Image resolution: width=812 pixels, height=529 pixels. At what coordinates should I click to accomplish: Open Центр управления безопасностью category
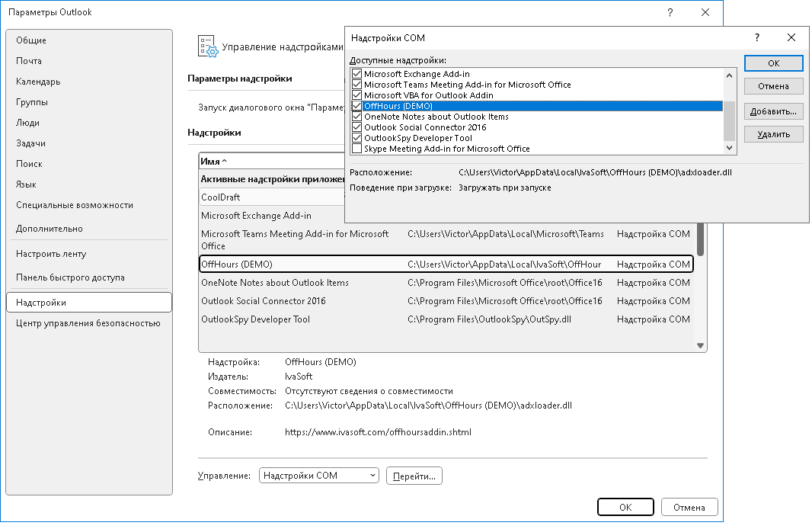pos(89,323)
